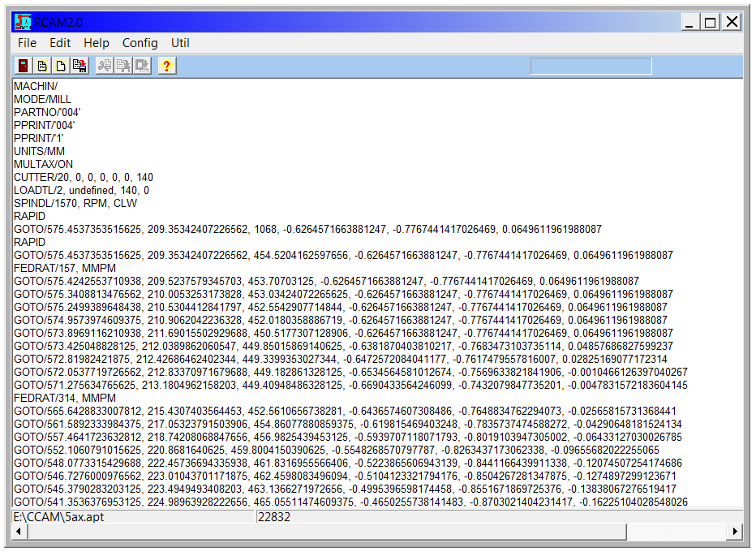
Task: Click the new blank document icon
Action: point(60,67)
